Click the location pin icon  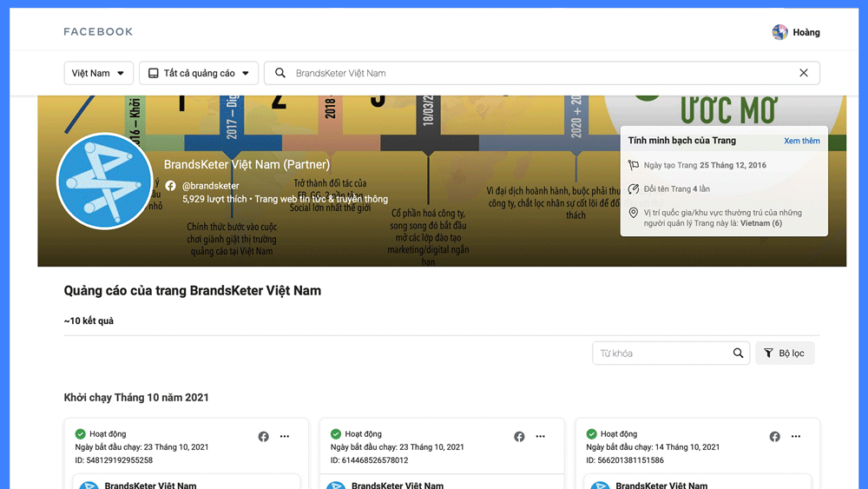[634, 213]
